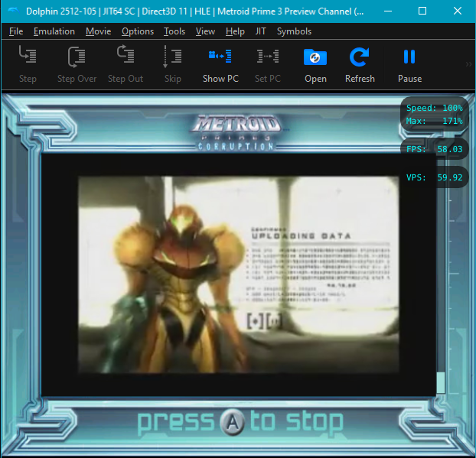
Task: Open the JIT menu
Action: 260,31
